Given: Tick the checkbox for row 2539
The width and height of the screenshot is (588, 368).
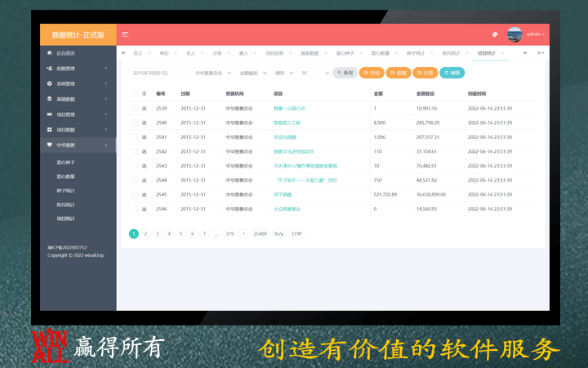Looking at the screenshot, I should [x=136, y=108].
